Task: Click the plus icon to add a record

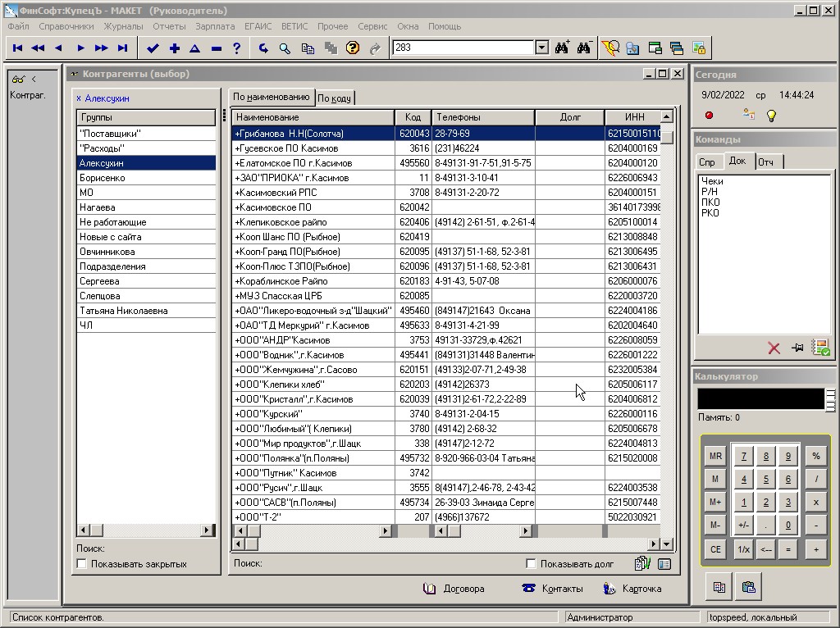Action: [174, 48]
